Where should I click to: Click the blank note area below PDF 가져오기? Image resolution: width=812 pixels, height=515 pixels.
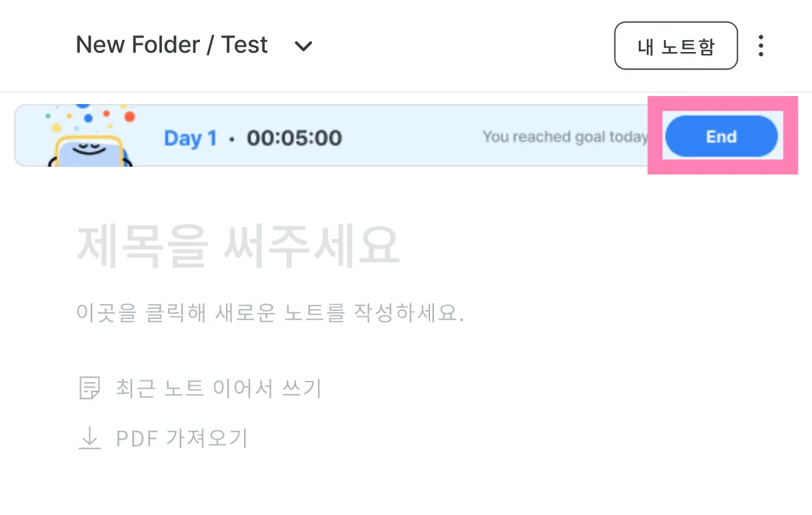pyautogui.click(x=400, y=484)
